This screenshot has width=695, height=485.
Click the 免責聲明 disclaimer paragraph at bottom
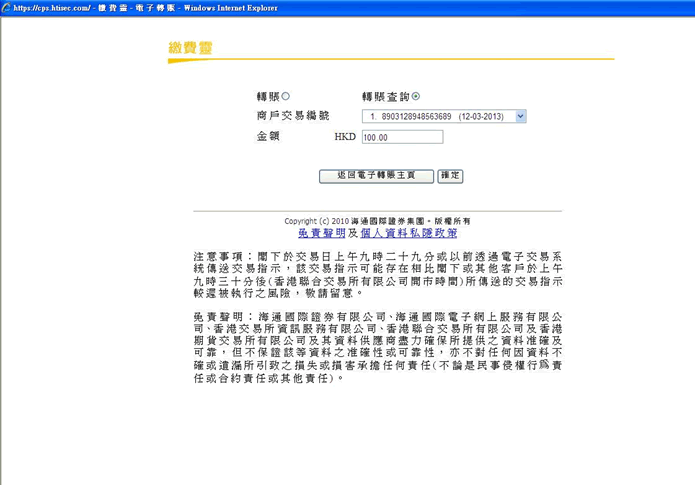coord(378,347)
